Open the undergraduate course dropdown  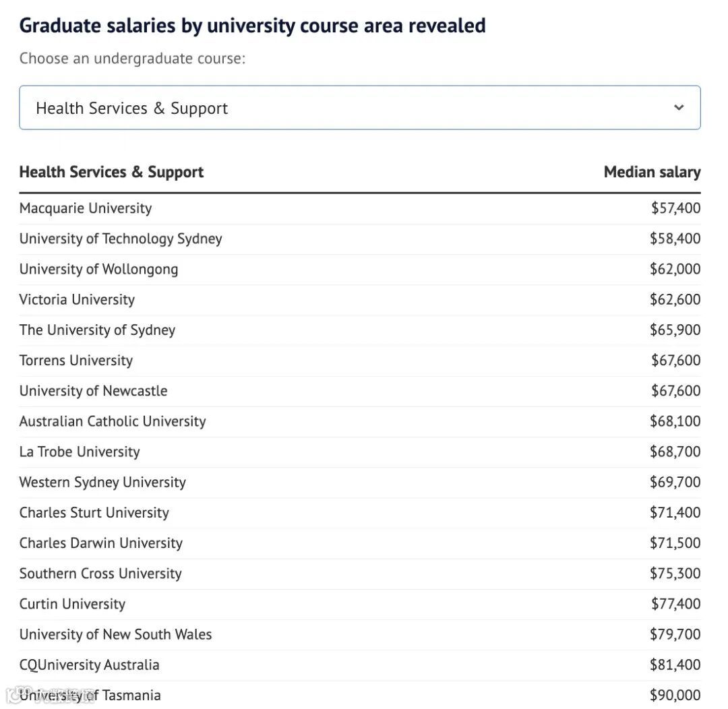point(359,108)
